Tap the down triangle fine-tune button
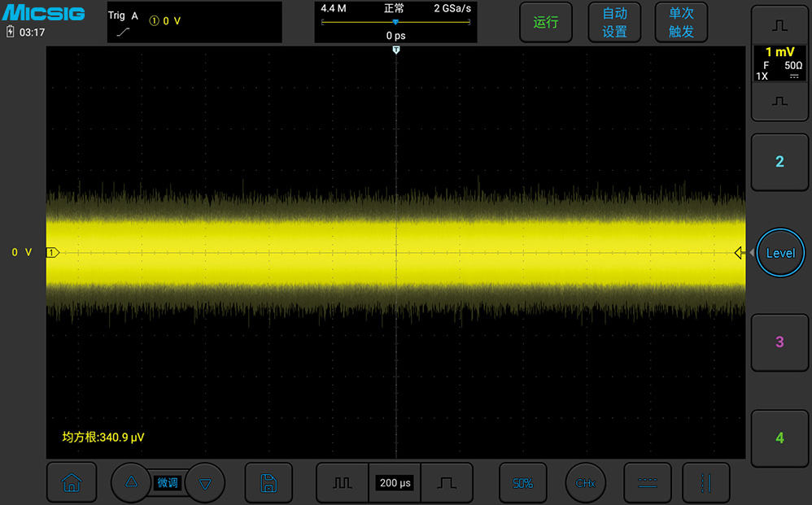Image resolution: width=812 pixels, height=505 pixels. [x=205, y=483]
